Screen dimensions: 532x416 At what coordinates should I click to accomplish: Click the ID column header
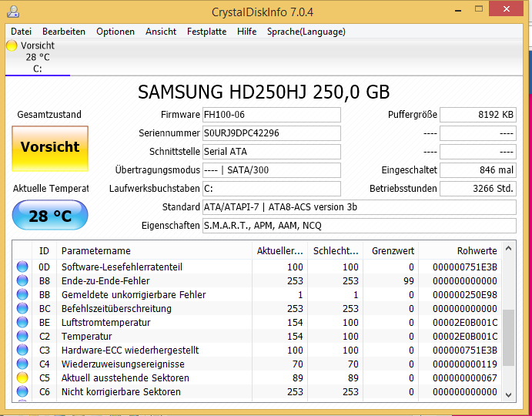(x=44, y=251)
